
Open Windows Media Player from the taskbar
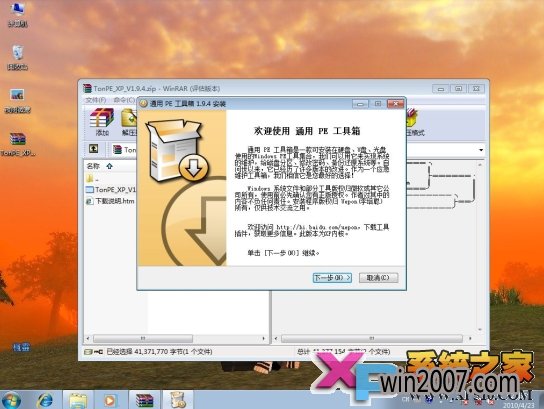click(x=110, y=400)
